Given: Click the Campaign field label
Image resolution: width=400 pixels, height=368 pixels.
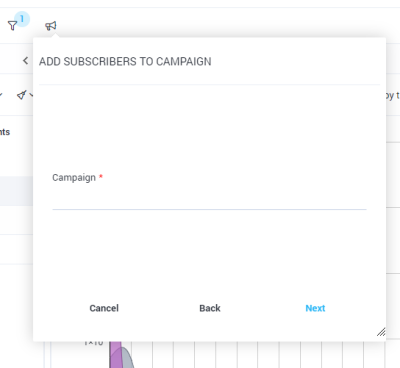Looking at the screenshot, I should coord(74,178).
